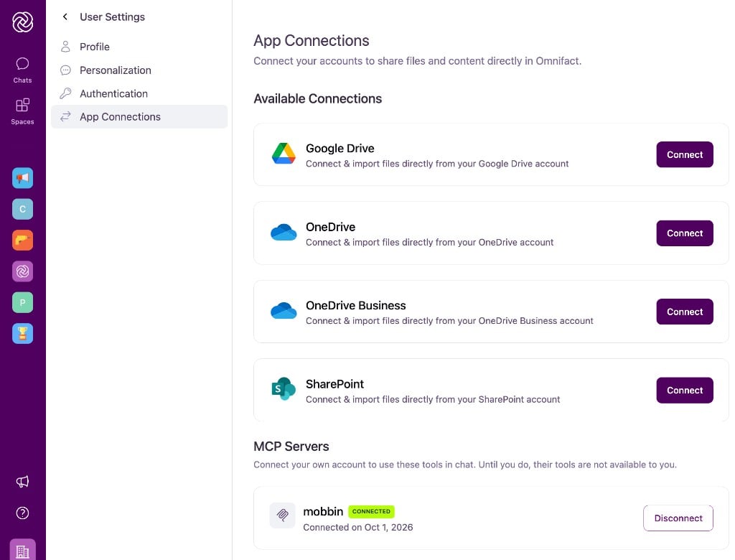Click the Omnifact logo at top of sidebar
This screenshot has height=560, width=735.
click(22, 22)
